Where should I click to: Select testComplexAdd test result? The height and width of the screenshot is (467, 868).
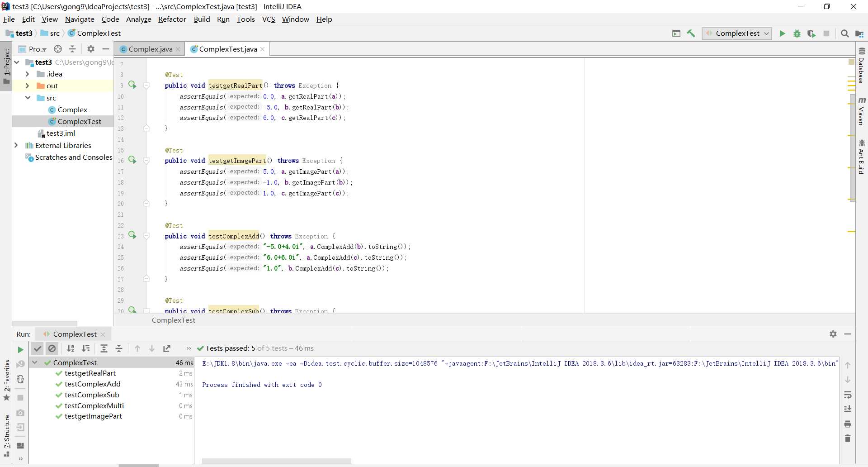[92, 384]
